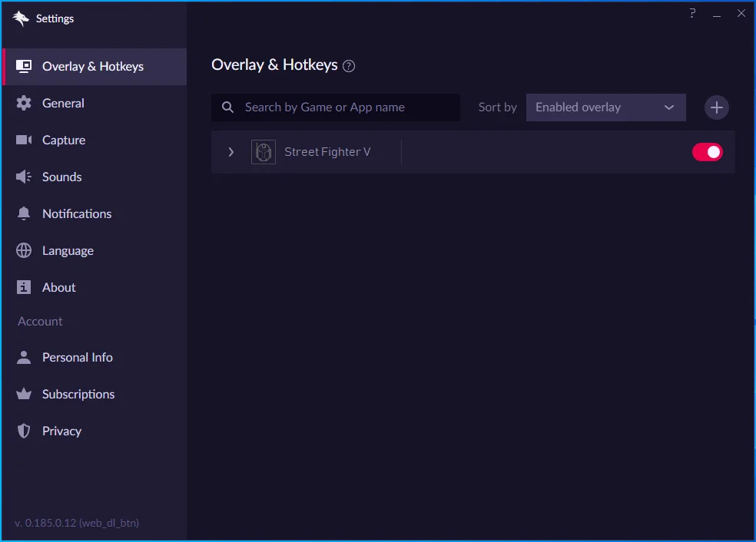The width and height of the screenshot is (756, 542).
Task: Close the Settings window
Action: click(x=741, y=13)
